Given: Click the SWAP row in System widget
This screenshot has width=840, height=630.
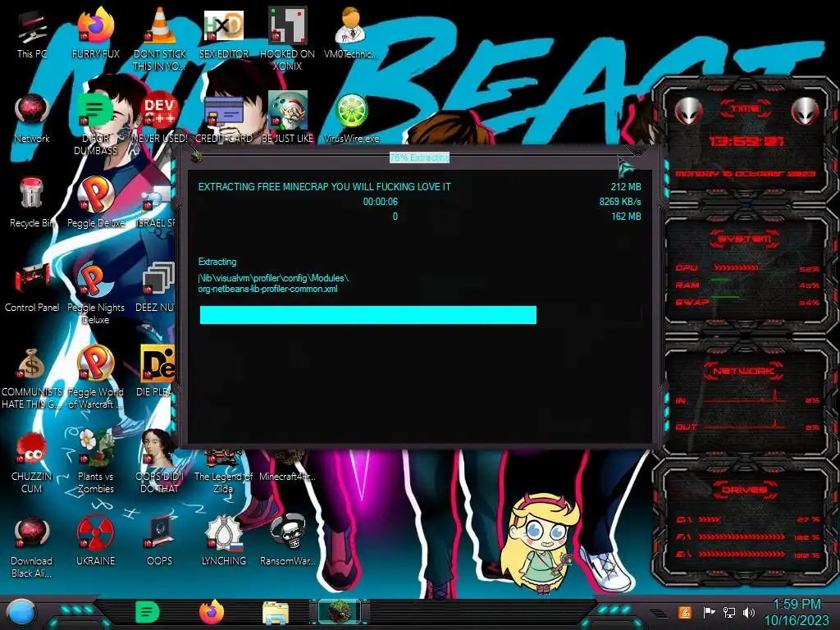Looking at the screenshot, I should pyautogui.click(x=746, y=302).
